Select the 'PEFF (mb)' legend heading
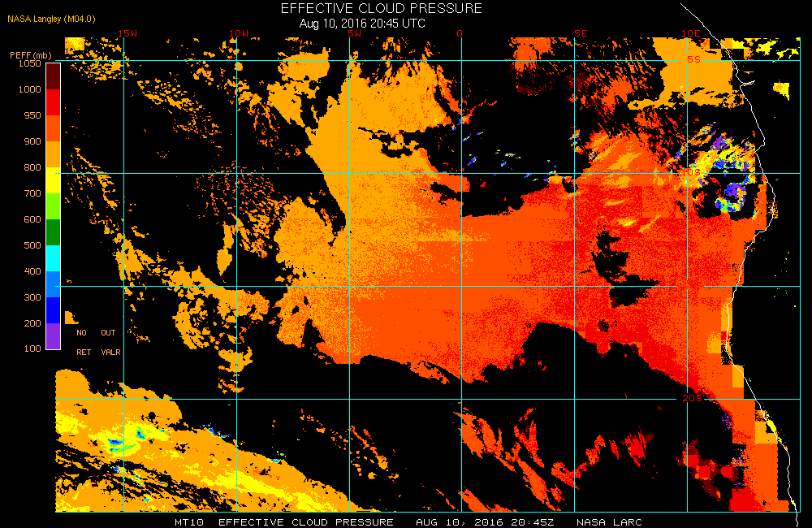The image size is (812, 528). coord(31,55)
